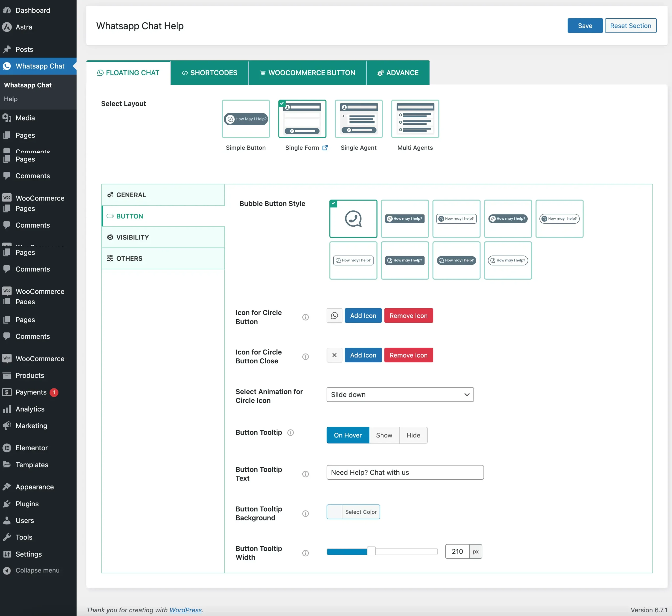The height and width of the screenshot is (616, 672).
Task: Switch to WOOCOMMERCE BUTTON tab
Action: pos(307,73)
